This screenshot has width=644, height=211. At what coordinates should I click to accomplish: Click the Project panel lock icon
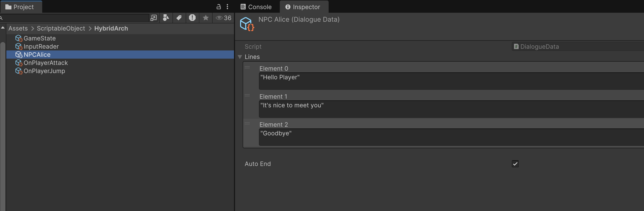218,7
